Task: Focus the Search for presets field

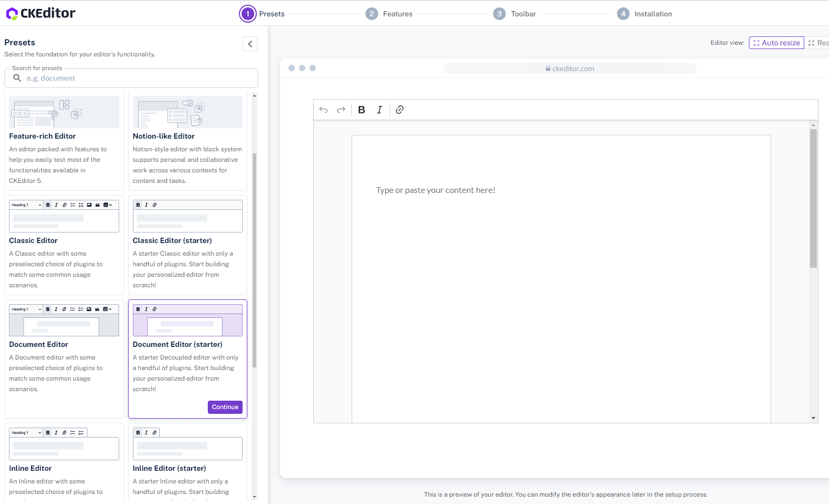Action: (x=137, y=78)
